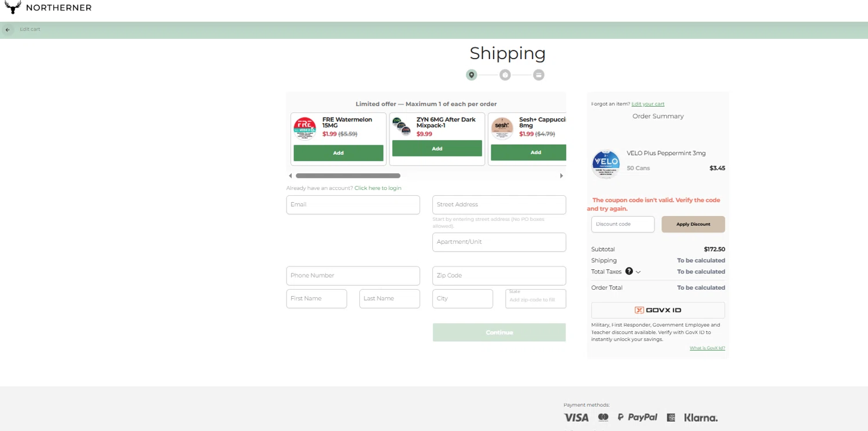This screenshot has height=431, width=868.
Task: Click the Visa payment logo
Action: (x=576, y=418)
